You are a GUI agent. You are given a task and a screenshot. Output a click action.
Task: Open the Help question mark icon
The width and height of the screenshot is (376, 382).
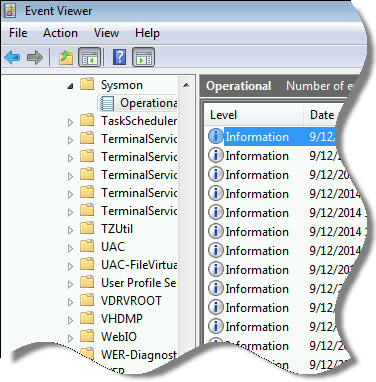[120, 57]
